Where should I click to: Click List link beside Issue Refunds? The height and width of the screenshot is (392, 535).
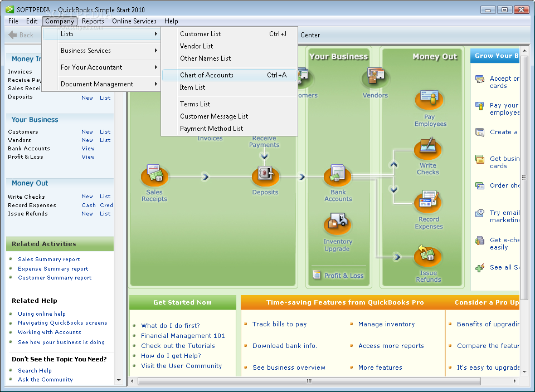point(105,214)
